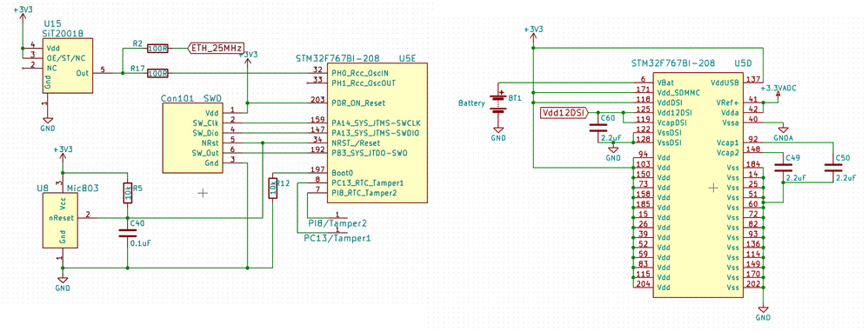Click the GND symbol below U15
The width and height of the screenshot is (868, 331).
click(x=48, y=123)
